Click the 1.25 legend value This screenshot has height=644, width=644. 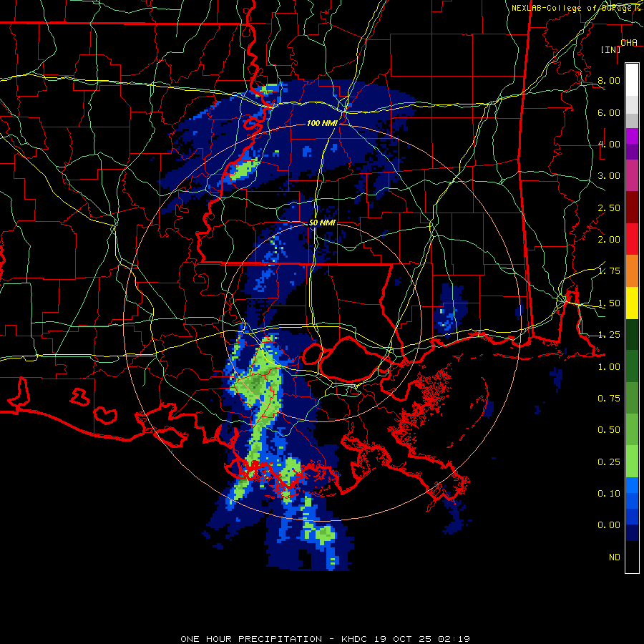point(609,335)
